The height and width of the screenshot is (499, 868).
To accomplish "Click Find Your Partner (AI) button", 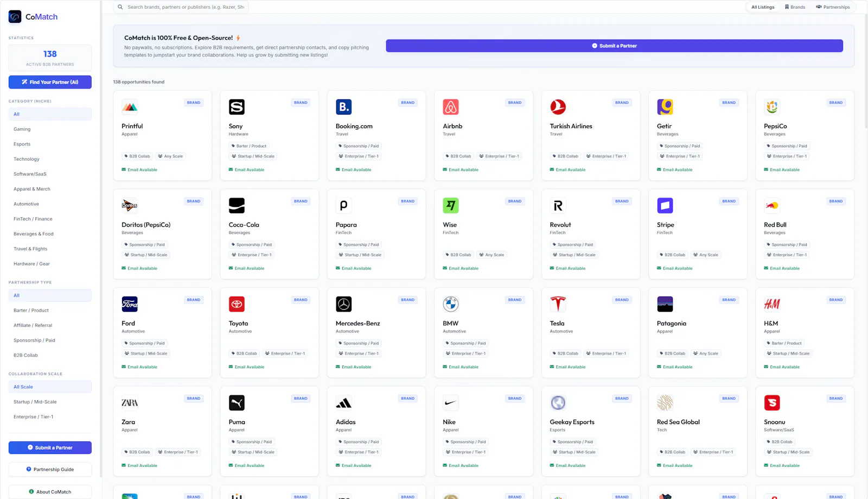I will [50, 82].
